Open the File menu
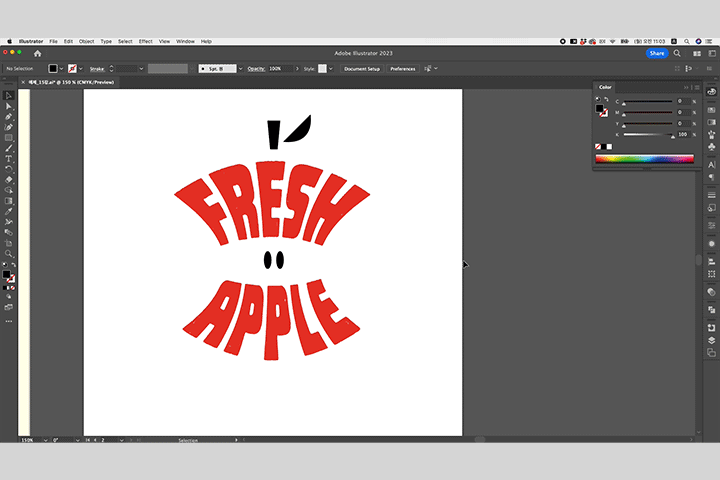720x480 pixels. [53, 41]
